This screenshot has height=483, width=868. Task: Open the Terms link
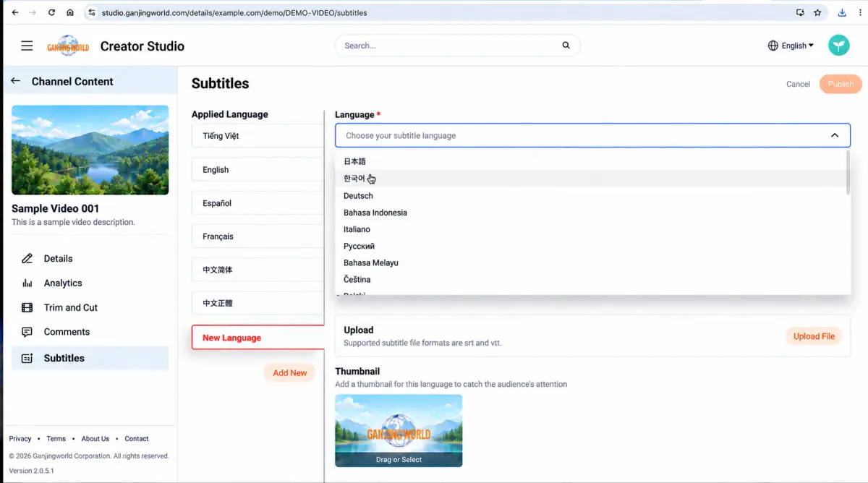tap(56, 438)
